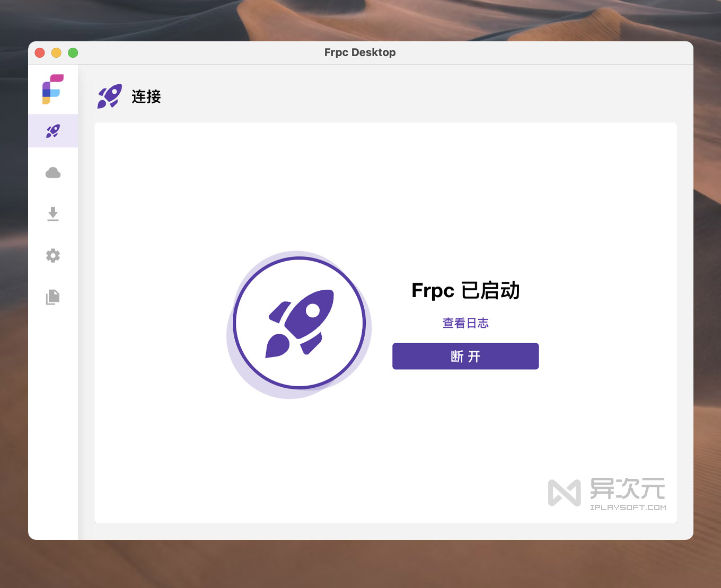Click the Frpc Desktop window title
This screenshot has width=721, height=588.
(x=360, y=52)
